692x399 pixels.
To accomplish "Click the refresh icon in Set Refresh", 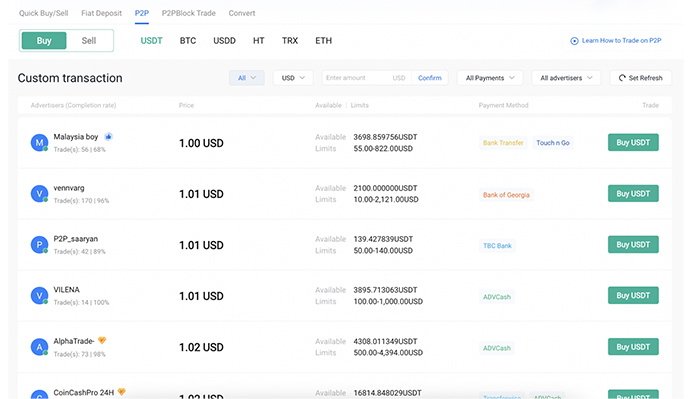I will (x=622, y=78).
